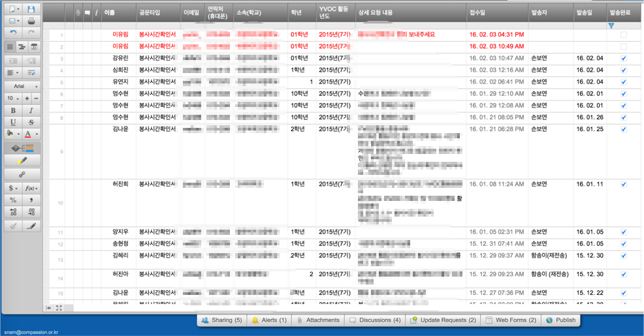This screenshot has width=644, height=336.
Task: Click the 발송자 column header
Action: [551, 12]
